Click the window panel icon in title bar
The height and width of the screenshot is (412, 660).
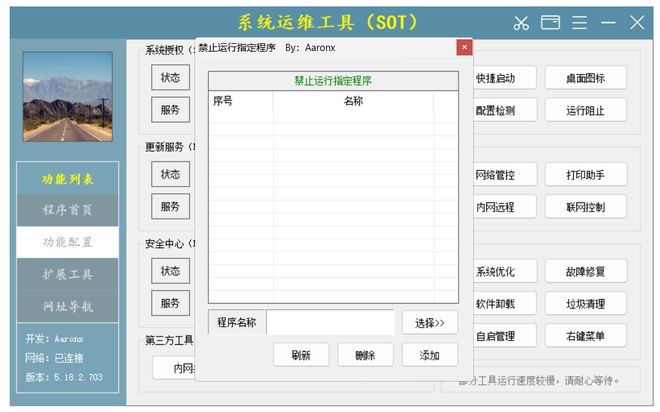pos(550,22)
